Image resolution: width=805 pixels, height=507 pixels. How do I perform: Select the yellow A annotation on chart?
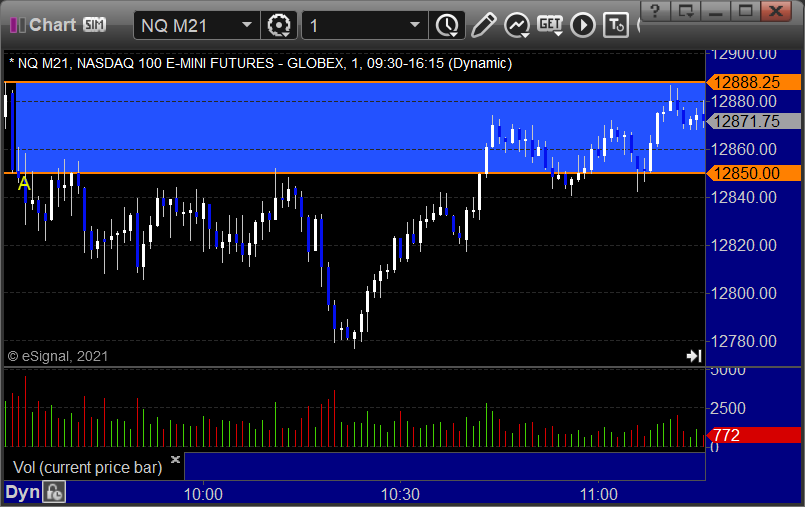(24, 183)
